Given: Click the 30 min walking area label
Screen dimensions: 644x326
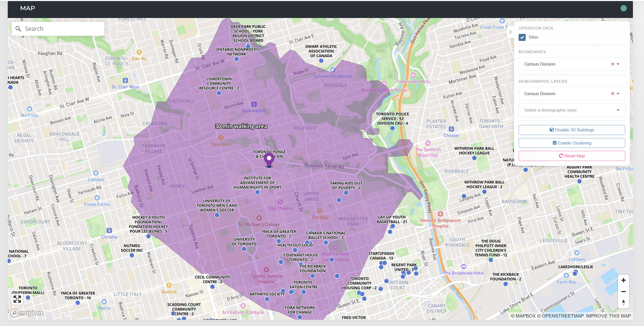Looking at the screenshot, I should [241, 126].
